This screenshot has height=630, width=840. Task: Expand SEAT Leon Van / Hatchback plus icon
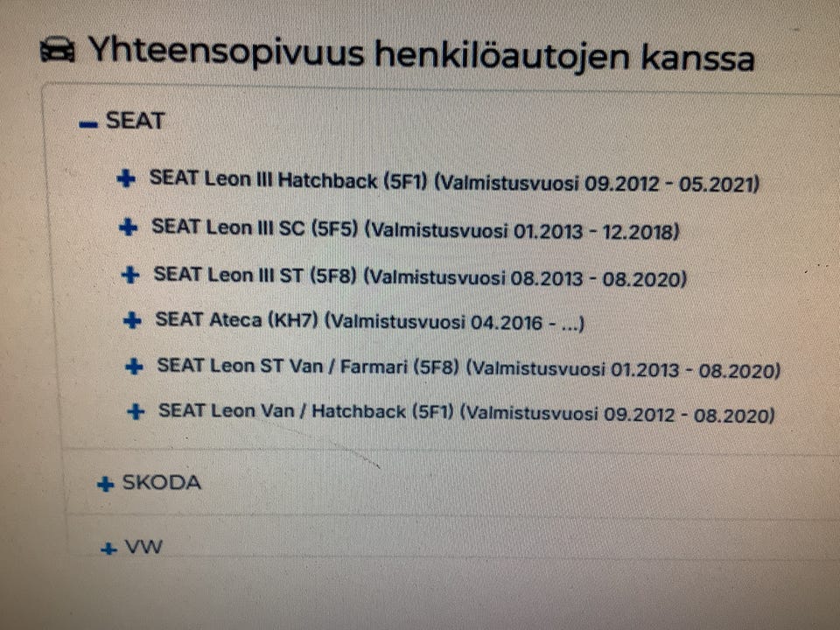(136, 411)
